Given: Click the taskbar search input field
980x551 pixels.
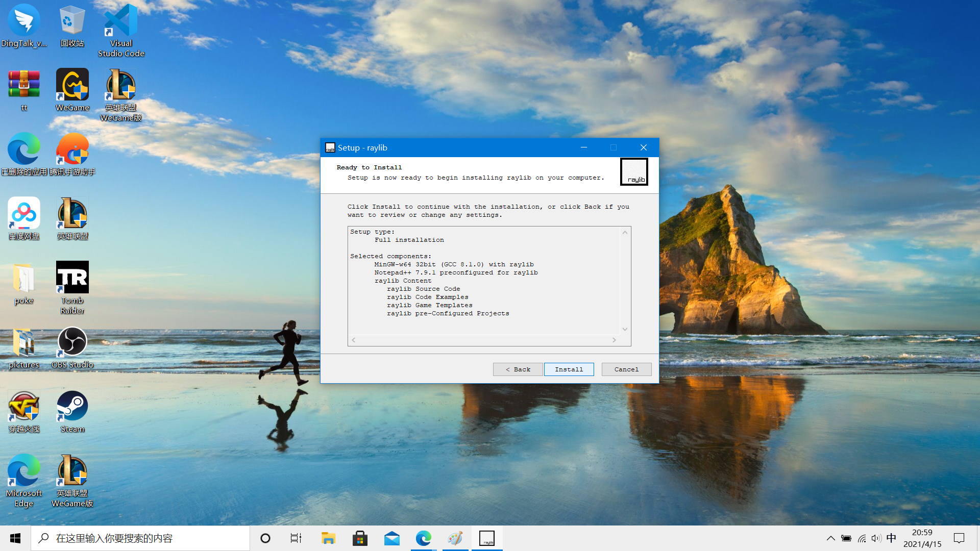Looking at the screenshot, I should click(x=140, y=538).
